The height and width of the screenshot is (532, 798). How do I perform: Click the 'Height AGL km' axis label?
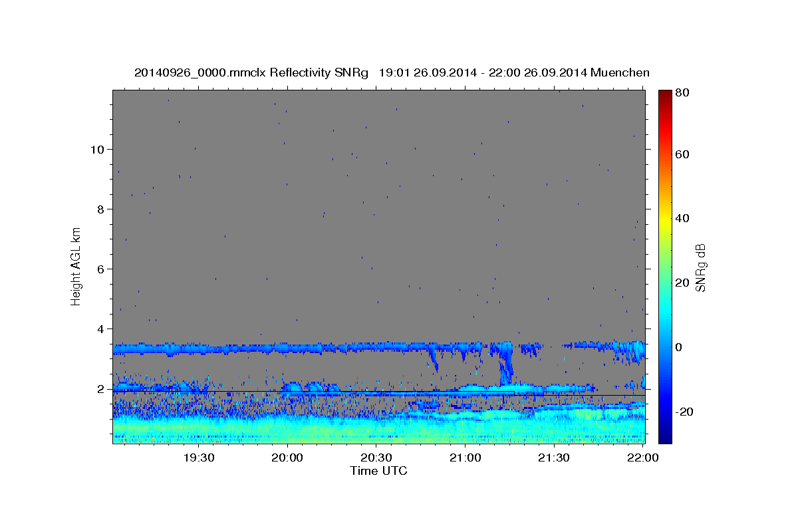tap(76, 265)
